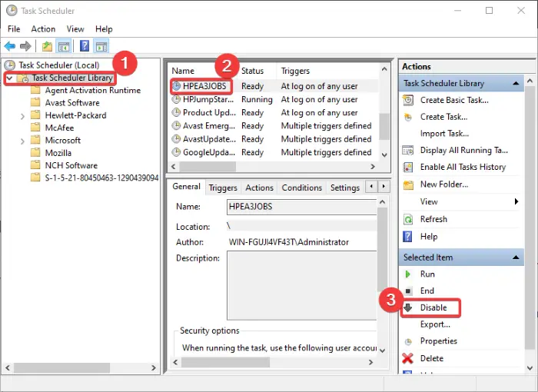Click the clock icon beside GoogleUpda task
Viewport: 538px width, 392px height.
click(176, 152)
